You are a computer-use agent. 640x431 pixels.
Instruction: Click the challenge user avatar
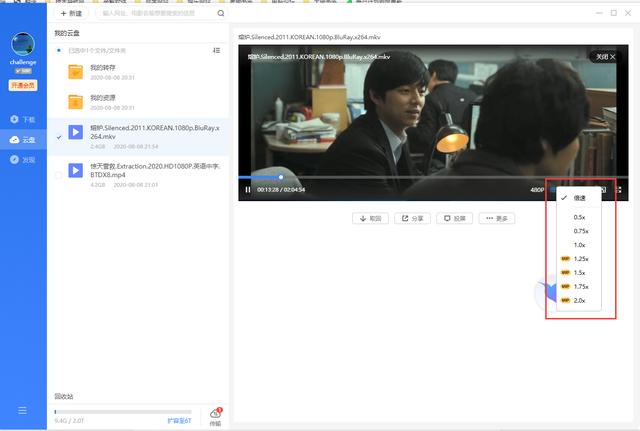(x=22, y=46)
